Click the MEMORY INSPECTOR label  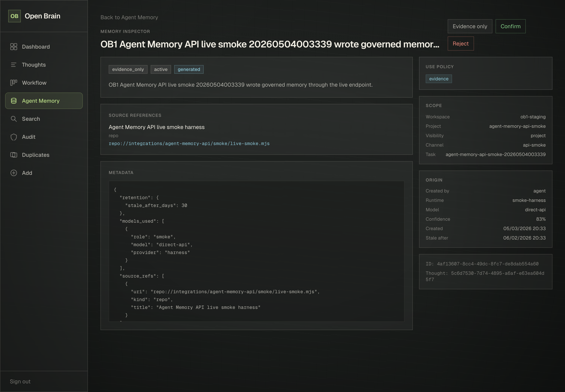click(x=125, y=31)
